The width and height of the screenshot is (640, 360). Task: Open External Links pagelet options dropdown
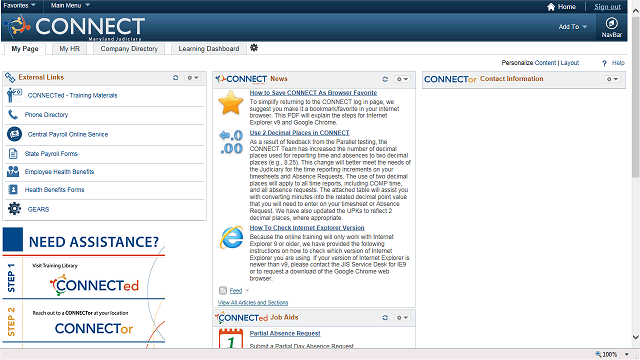click(x=193, y=78)
